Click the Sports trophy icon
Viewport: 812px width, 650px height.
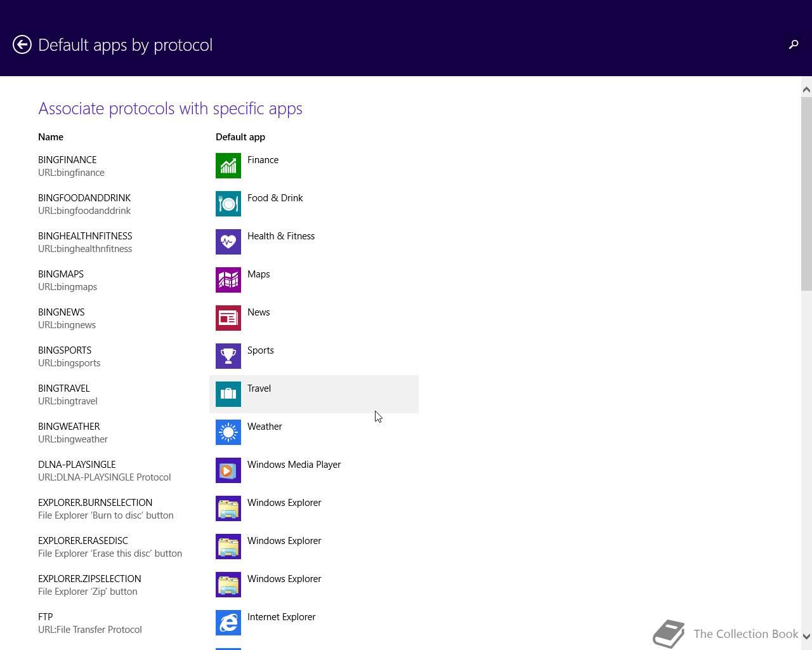click(x=228, y=356)
